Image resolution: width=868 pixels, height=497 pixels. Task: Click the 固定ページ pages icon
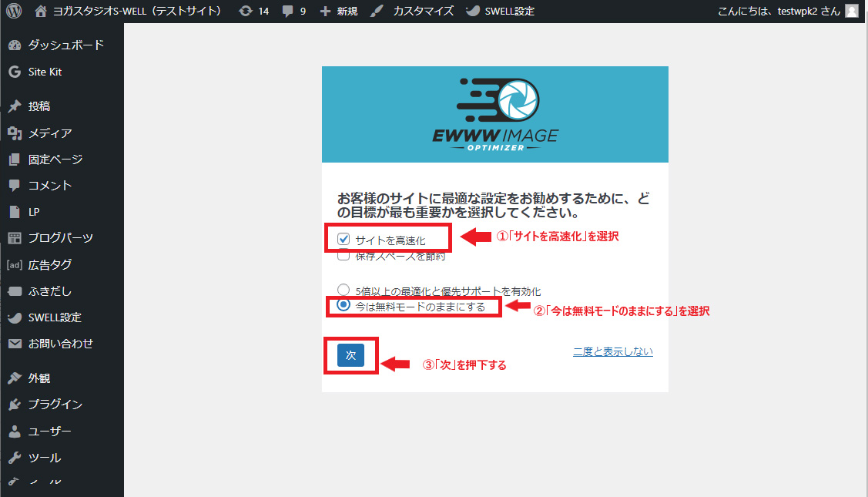[x=15, y=160]
